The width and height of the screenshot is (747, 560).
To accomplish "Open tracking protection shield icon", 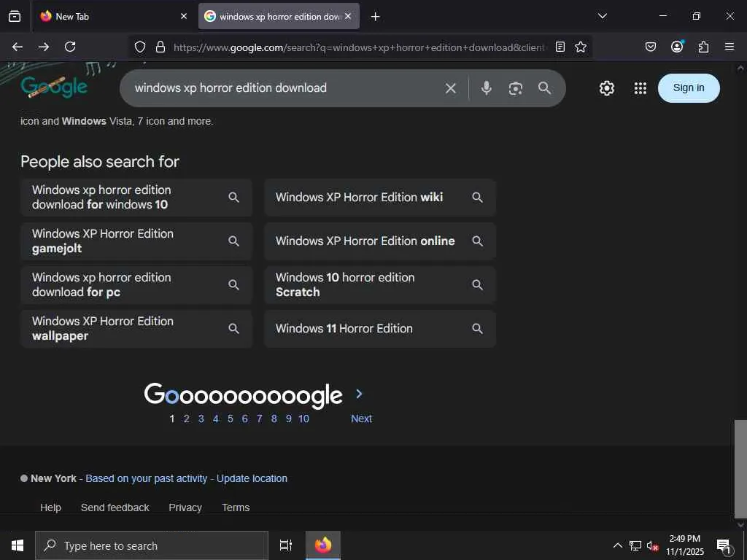I will click(x=139, y=47).
